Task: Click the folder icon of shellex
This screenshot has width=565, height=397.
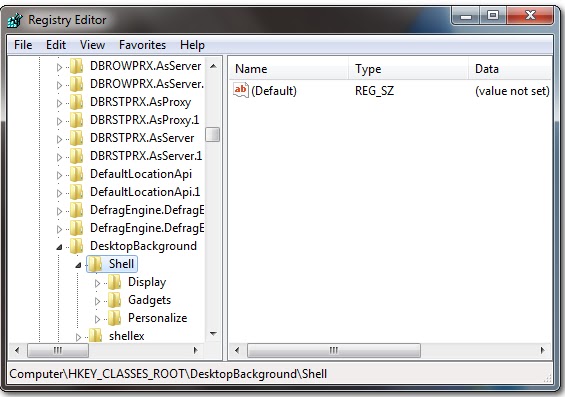Action: (95, 336)
